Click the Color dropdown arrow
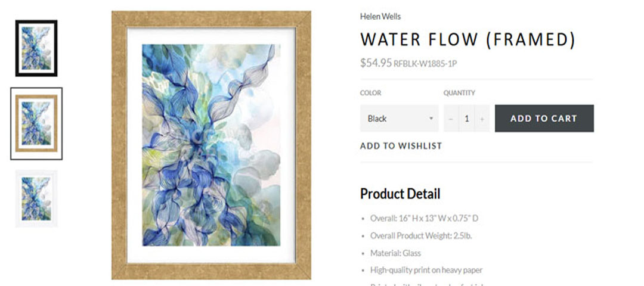 point(431,119)
